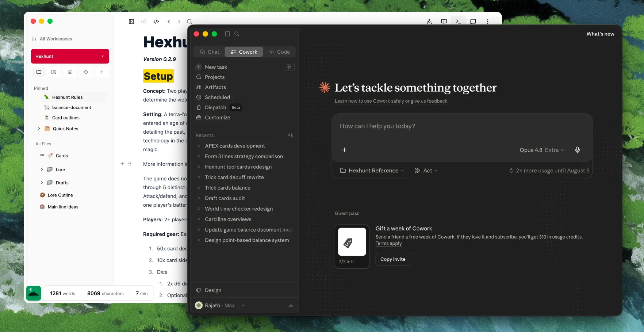This screenshot has height=332, width=644.
Task: Open the circular sync icon in notes toolbar
Action: click(144, 22)
